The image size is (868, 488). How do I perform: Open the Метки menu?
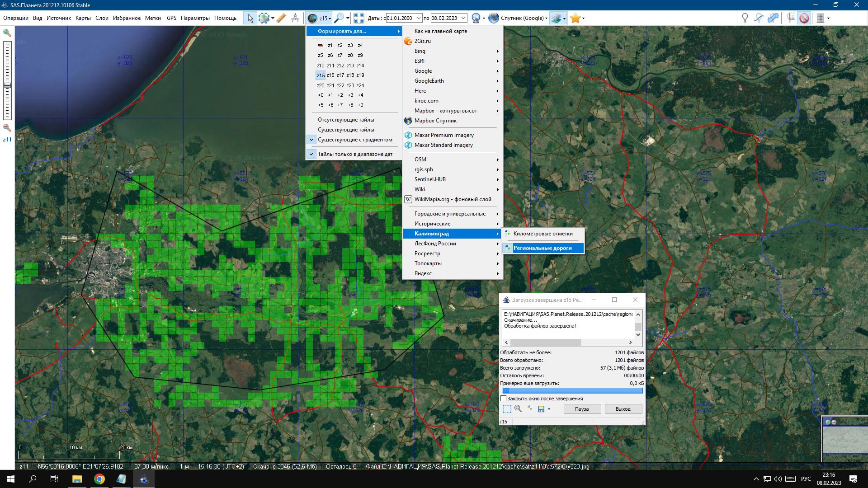point(153,18)
